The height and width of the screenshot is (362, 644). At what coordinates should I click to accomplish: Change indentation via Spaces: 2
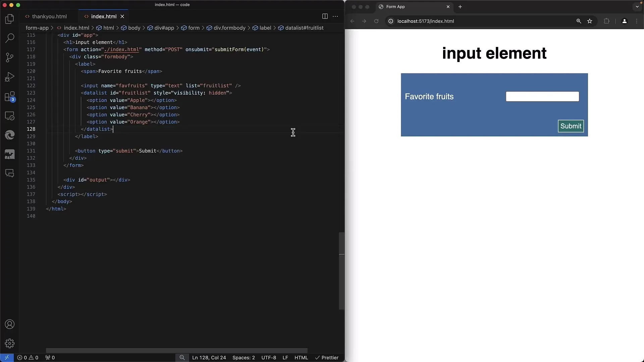click(244, 358)
